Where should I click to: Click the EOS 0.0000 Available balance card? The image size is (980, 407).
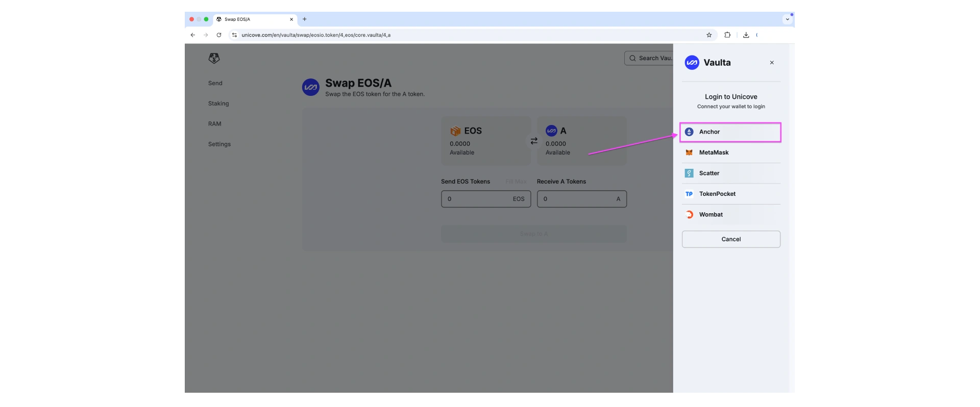click(486, 141)
